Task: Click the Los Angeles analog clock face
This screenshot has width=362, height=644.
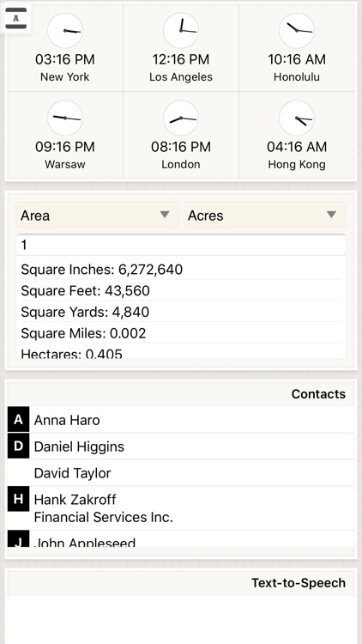Action: pyautogui.click(x=181, y=31)
